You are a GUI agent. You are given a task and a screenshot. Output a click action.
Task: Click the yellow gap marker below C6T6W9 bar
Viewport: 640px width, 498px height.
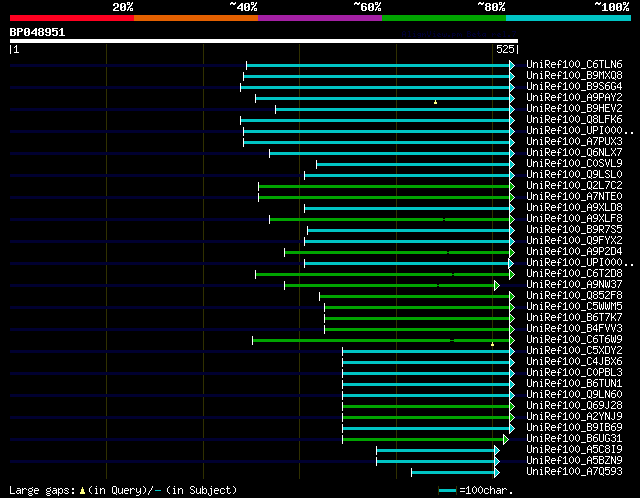click(492, 345)
